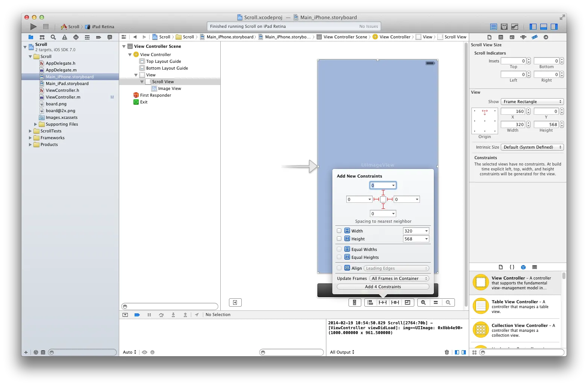Open the Size inspector tab
Screen dimensions: 588x386
pos(535,37)
